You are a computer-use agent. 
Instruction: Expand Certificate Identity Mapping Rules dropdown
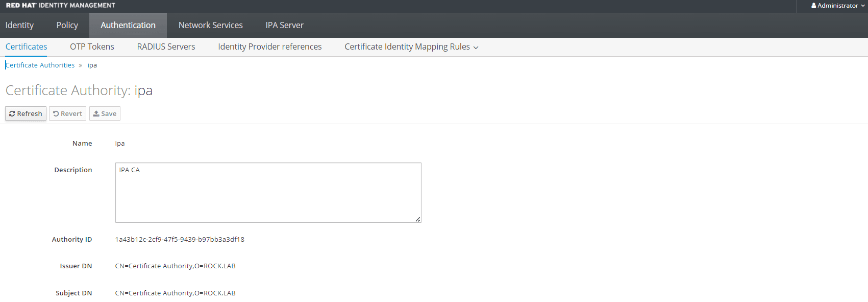[x=411, y=47]
